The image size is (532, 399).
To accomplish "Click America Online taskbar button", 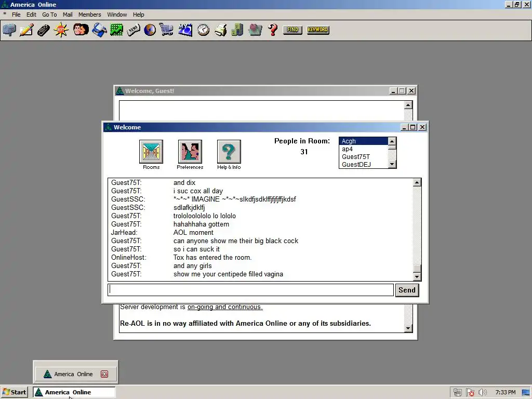I will [x=74, y=392].
